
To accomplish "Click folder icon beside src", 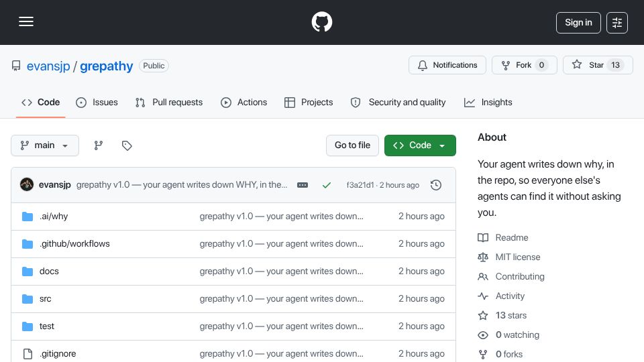I will pos(28,299).
